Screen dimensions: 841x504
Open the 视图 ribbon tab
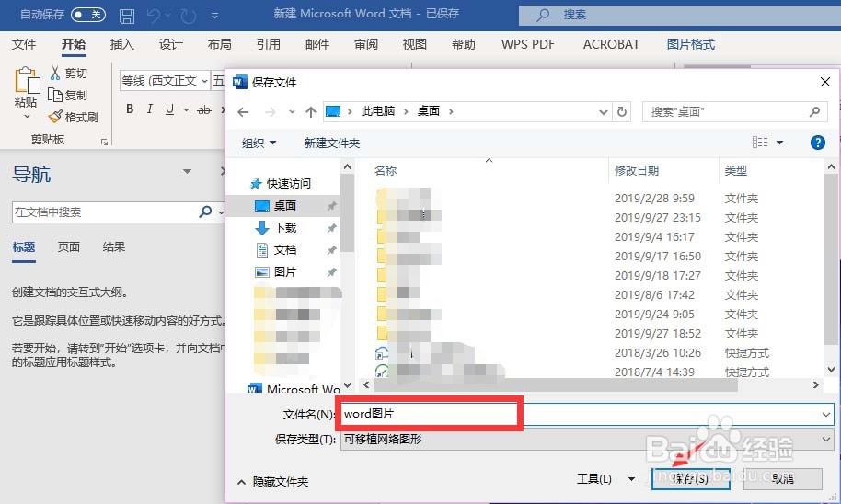(415, 44)
